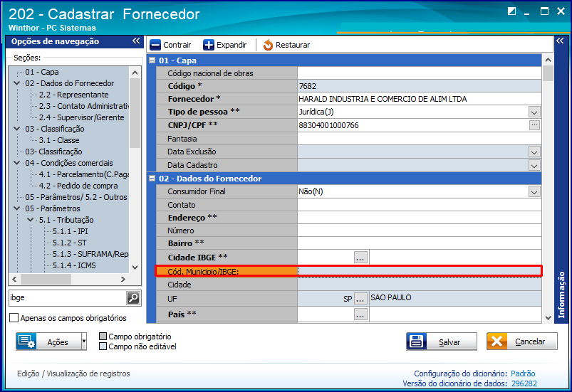This screenshot has width=572, height=392.
Task: Click the Fornecedor name field
Action: pos(419,99)
